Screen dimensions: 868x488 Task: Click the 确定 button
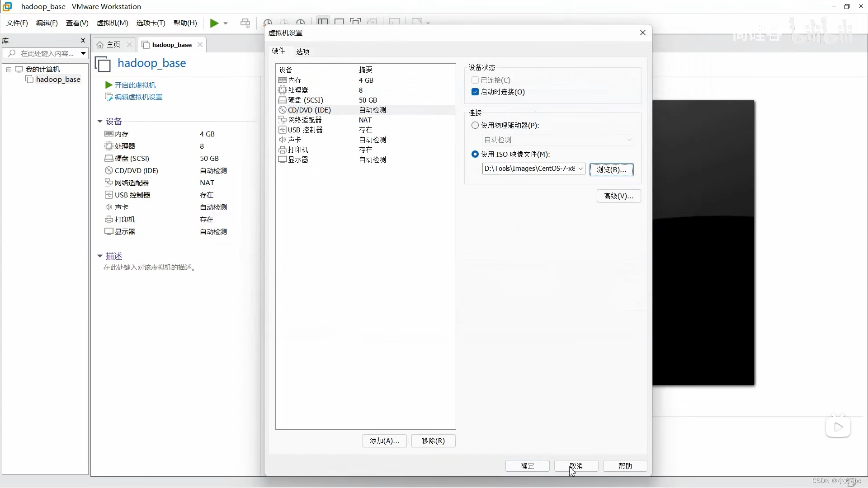tap(528, 466)
